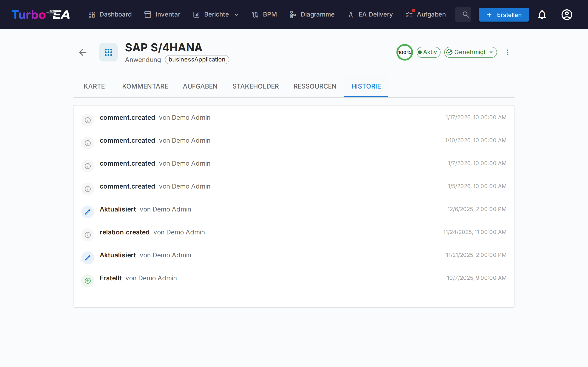588x367 pixels.
Task: Click the businessApplication subtype chip
Action: [197, 60]
